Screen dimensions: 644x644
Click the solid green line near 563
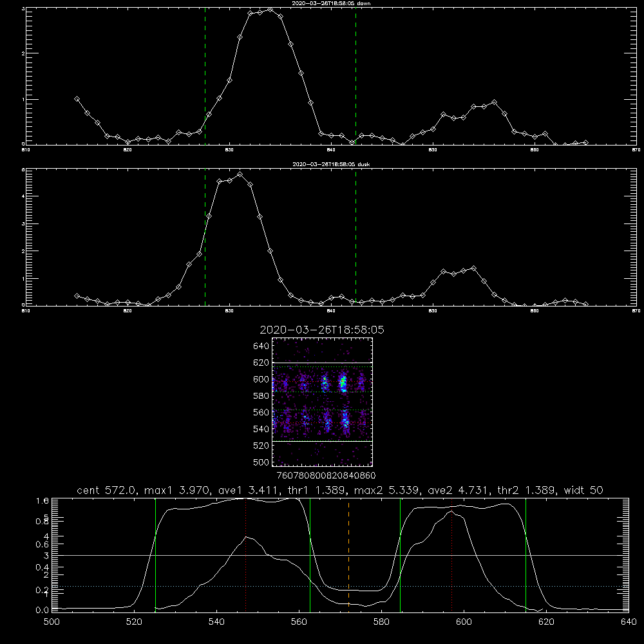tap(310, 555)
